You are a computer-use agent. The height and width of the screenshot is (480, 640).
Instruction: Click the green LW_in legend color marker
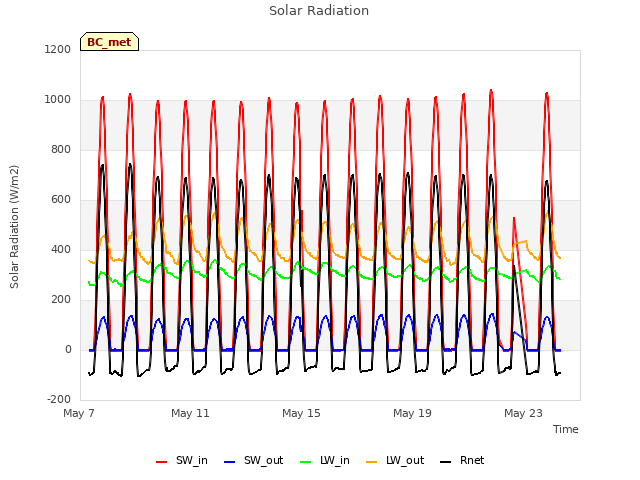click(x=306, y=462)
